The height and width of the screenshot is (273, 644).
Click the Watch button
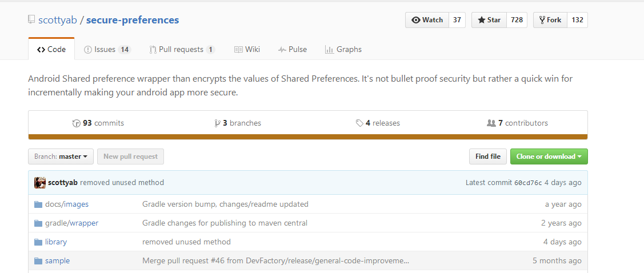coord(427,20)
